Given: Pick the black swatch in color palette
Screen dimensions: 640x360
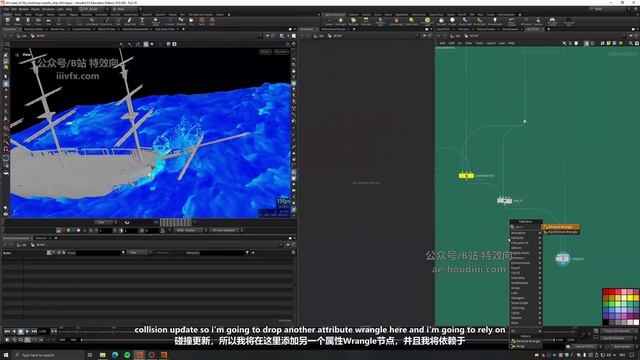Looking at the screenshot, I should (606, 322).
